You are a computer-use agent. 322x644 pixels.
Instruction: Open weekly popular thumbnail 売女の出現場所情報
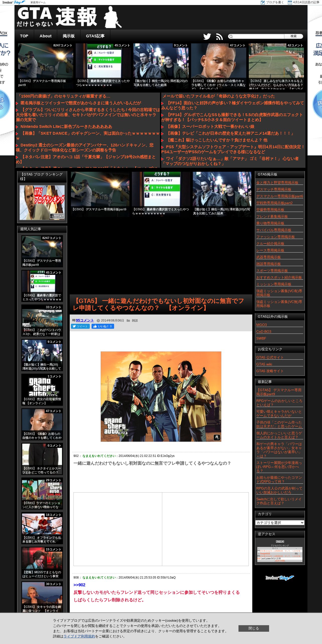(x=42, y=389)
